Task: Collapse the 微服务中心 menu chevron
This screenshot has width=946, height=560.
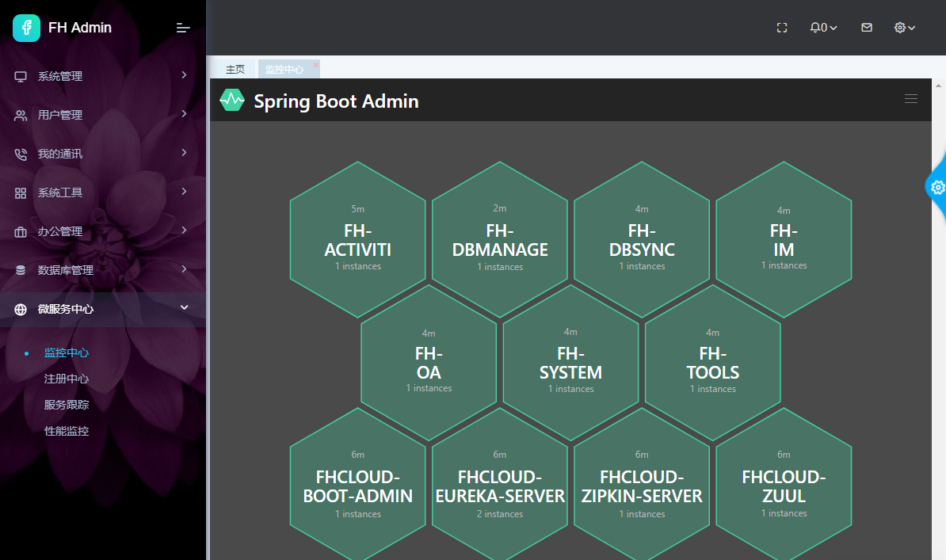Action: click(184, 308)
